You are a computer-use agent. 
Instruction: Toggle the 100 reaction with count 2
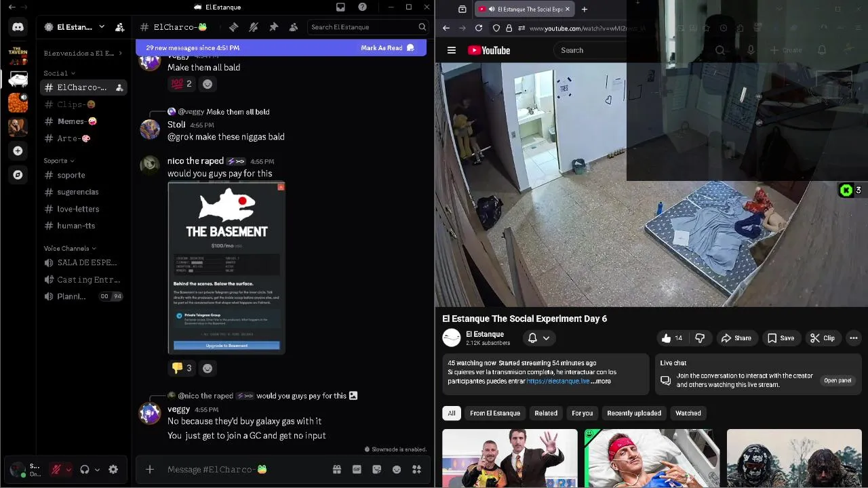pyautogui.click(x=181, y=84)
